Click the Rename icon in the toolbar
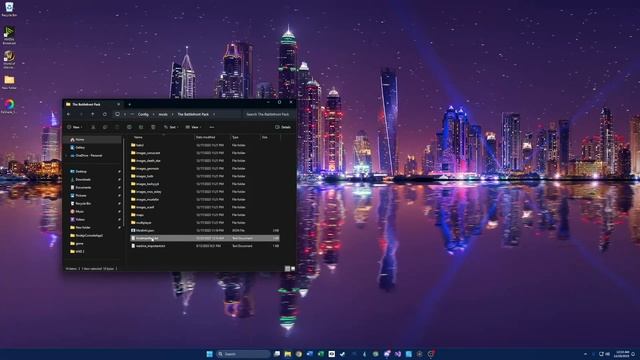Viewport: 640px width, 360px height. (x=129, y=127)
